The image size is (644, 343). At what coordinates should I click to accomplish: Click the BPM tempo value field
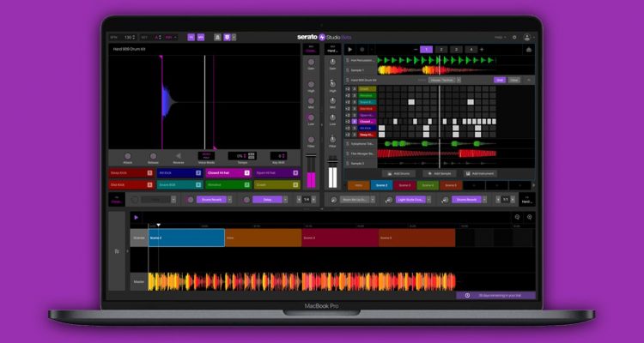point(128,38)
